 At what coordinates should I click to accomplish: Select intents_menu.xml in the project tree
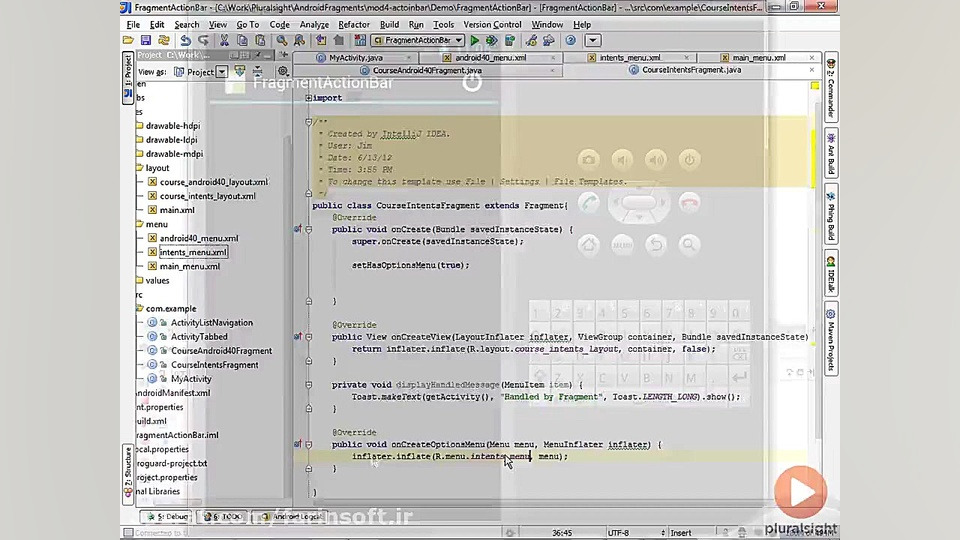point(193,252)
